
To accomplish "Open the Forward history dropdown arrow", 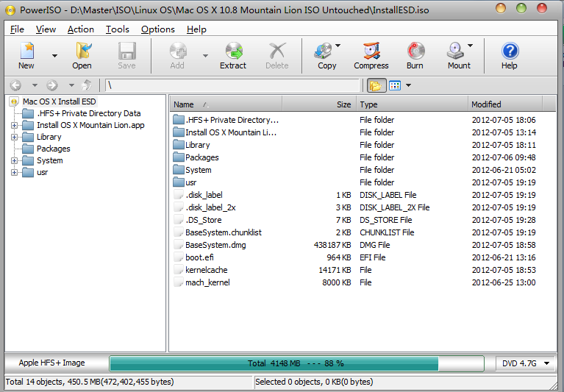I will coord(71,85).
